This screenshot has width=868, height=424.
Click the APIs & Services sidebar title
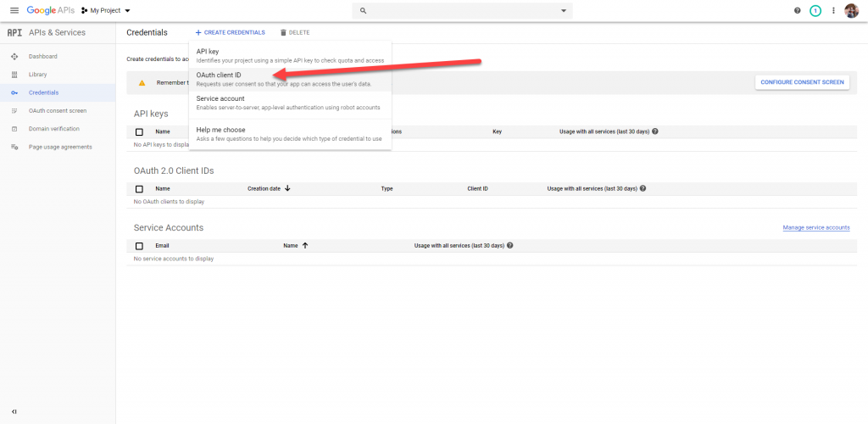point(57,33)
